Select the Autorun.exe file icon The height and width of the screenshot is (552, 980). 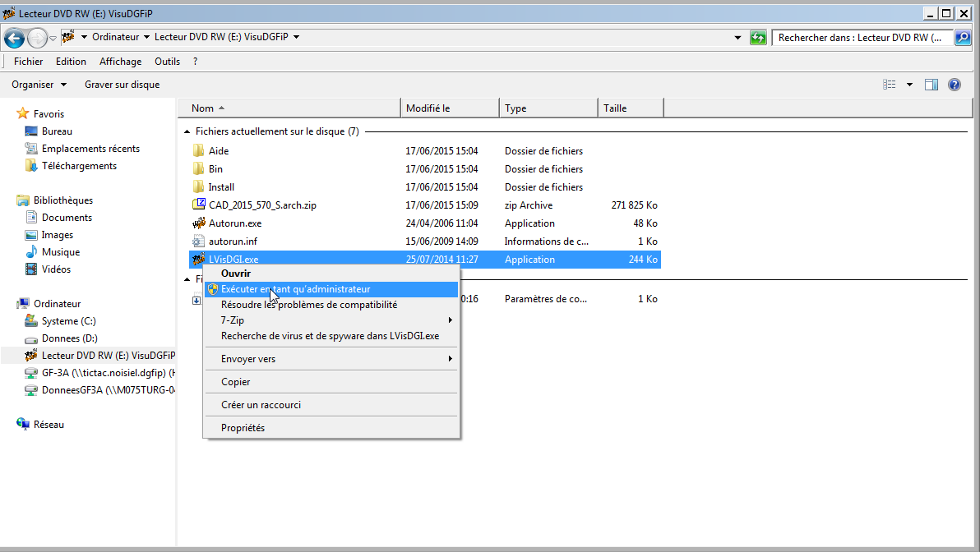[198, 223]
